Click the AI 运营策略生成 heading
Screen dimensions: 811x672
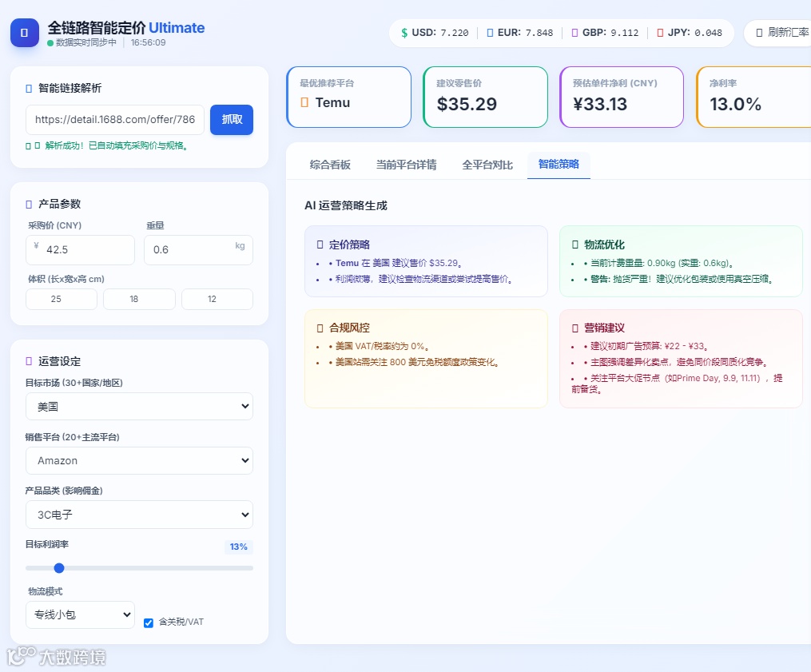pyautogui.click(x=345, y=205)
